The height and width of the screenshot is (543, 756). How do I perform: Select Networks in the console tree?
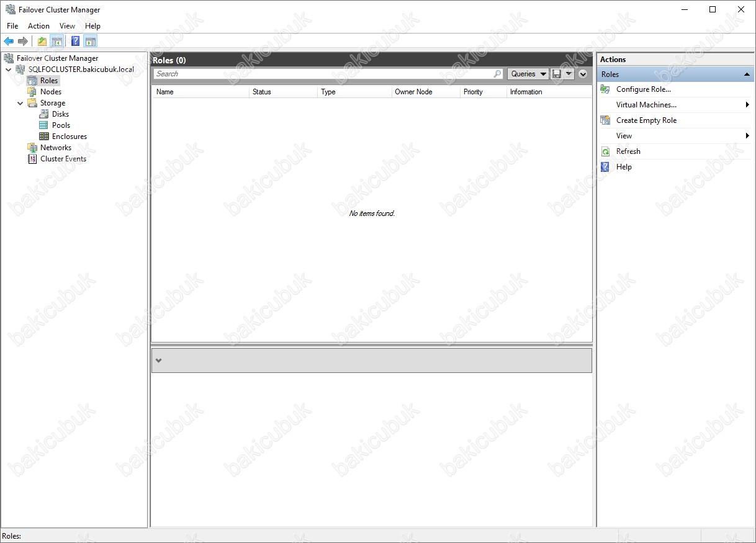56,148
